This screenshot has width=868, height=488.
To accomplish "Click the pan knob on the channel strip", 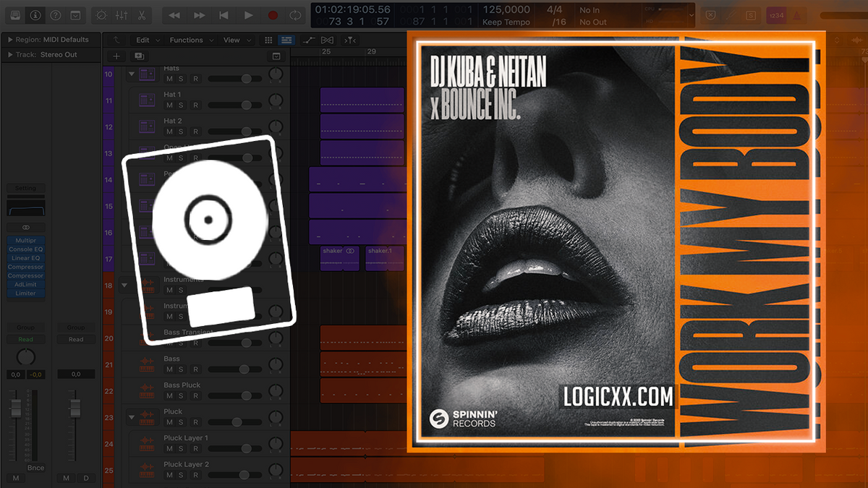I will [26, 356].
